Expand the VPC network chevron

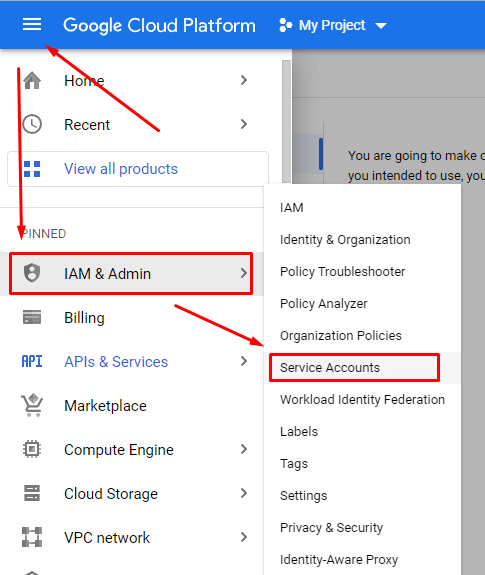[x=244, y=537]
